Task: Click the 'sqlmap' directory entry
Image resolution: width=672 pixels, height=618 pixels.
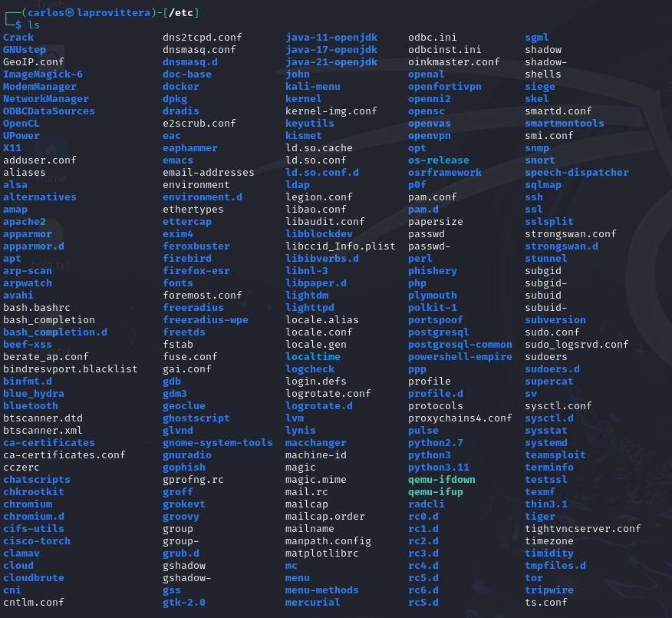Action: 543,185
